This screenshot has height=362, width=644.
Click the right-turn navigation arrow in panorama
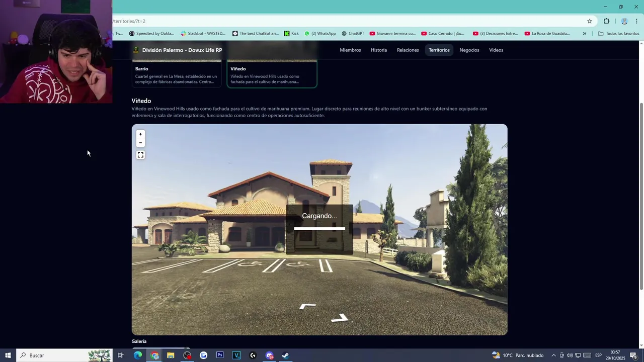coord(340,318)
